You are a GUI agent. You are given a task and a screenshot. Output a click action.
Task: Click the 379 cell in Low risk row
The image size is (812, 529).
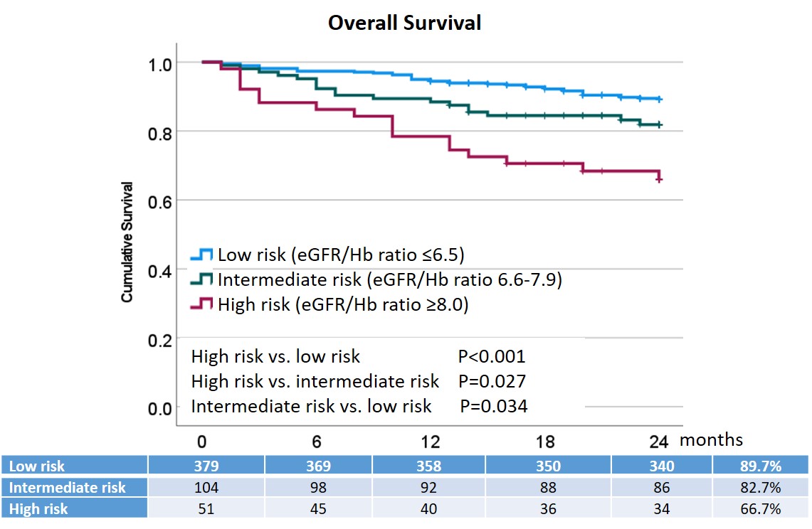(206, 466)
